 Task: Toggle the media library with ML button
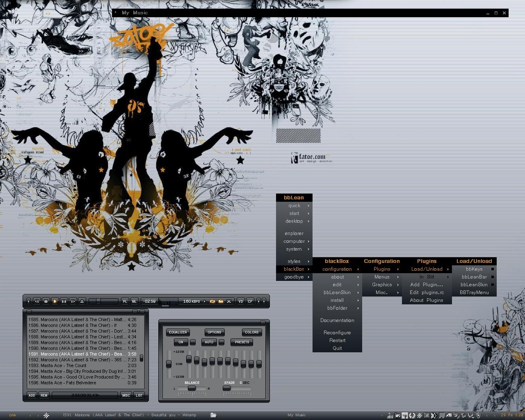tap(134, 301)
